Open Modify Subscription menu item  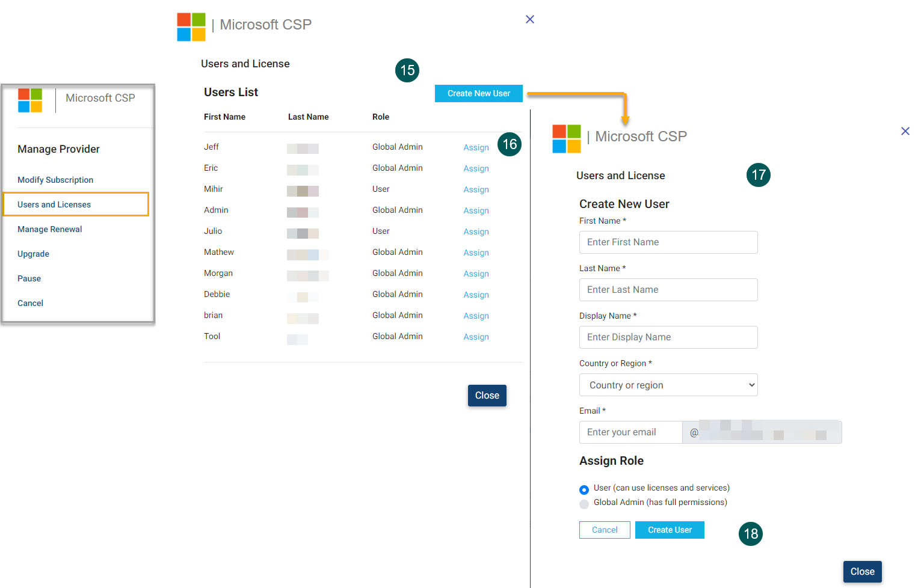point(55,180)
